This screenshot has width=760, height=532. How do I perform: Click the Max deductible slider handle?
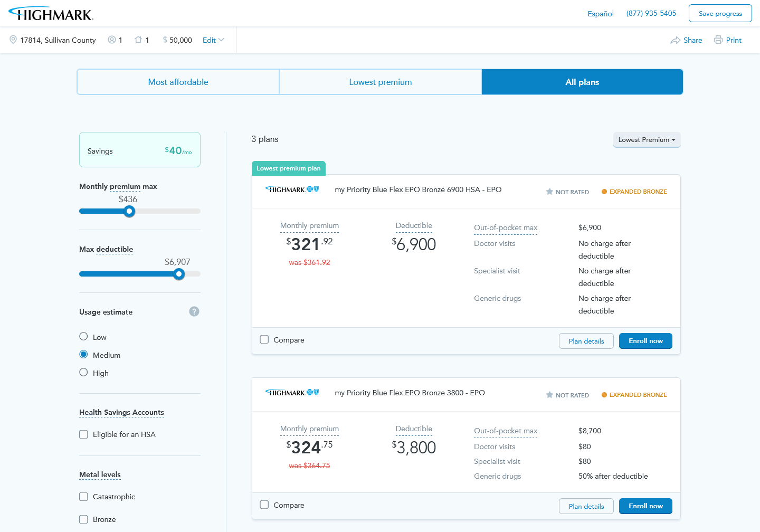tap(179, 274)
